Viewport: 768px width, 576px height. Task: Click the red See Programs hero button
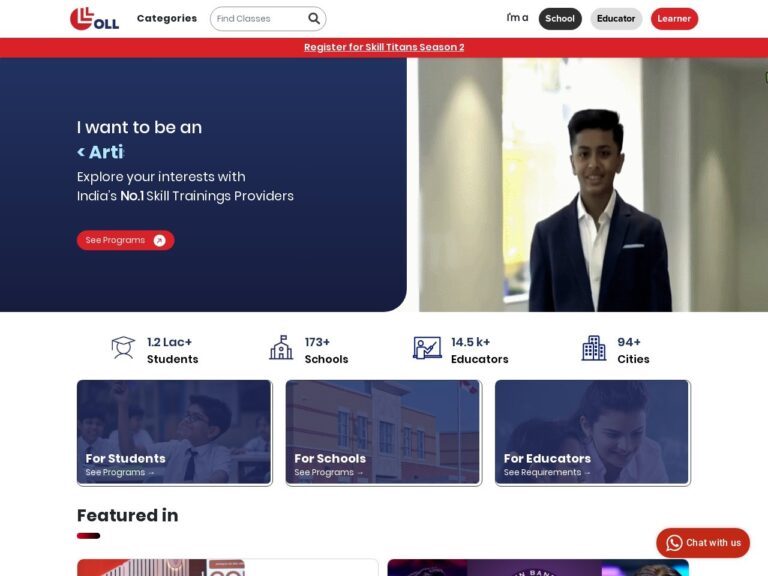point(125,240)
